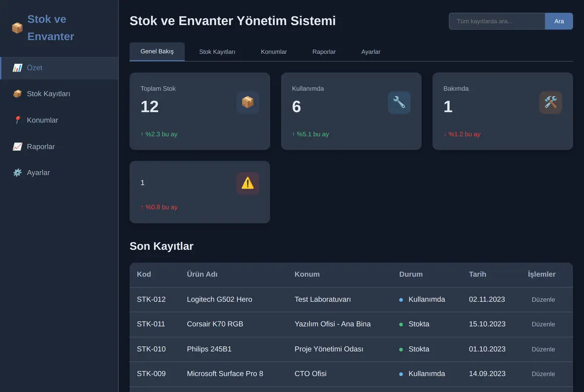This screenshot has width=584, height=392.
Task: Switch to the Raporlar tab
Action: point(324,52)
